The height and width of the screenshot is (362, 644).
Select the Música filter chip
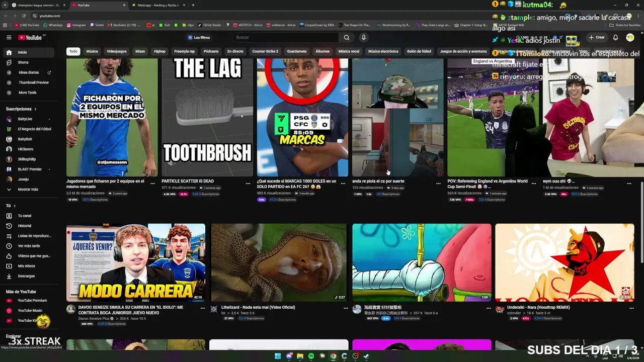coord(92,51)
